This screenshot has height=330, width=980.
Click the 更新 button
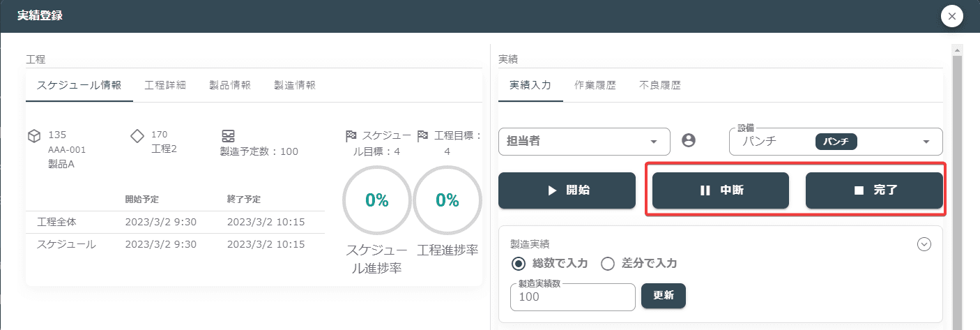tap(664, 295)
